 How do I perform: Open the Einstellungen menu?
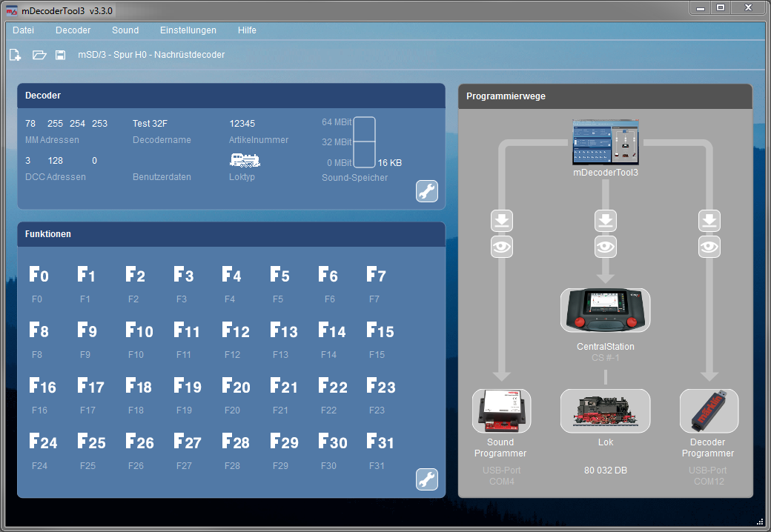pos(188,30)
